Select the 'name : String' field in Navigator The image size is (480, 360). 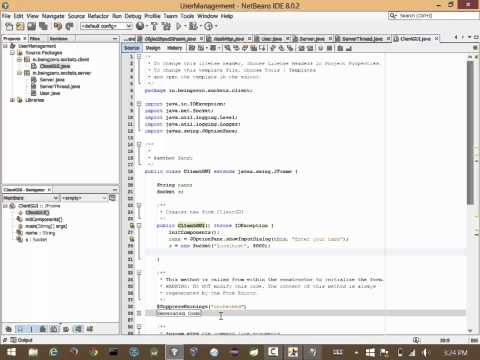40,233
